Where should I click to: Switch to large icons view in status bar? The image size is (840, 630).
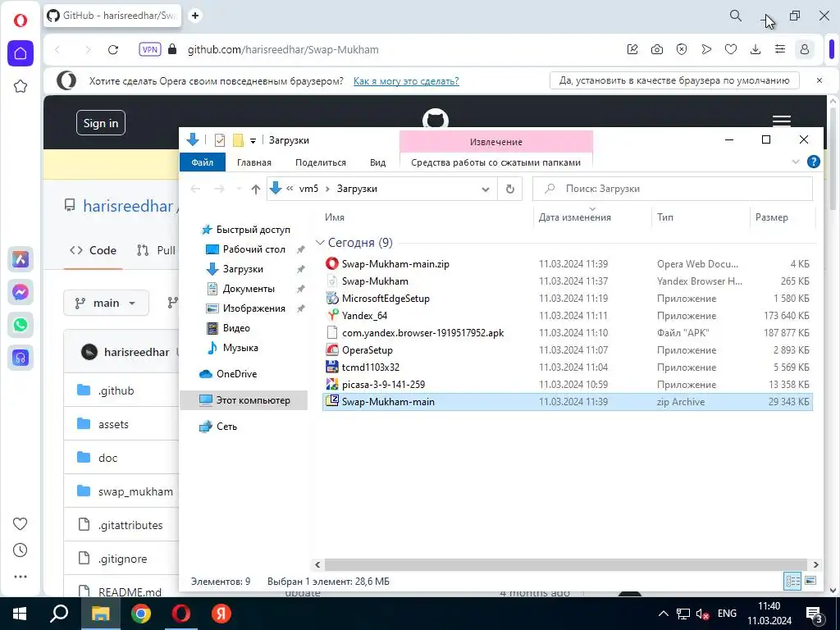[810, 581]
